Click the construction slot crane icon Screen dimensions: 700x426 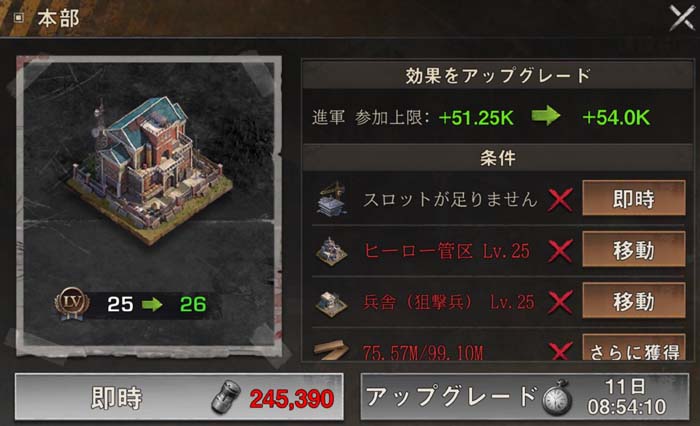[332, 199]
